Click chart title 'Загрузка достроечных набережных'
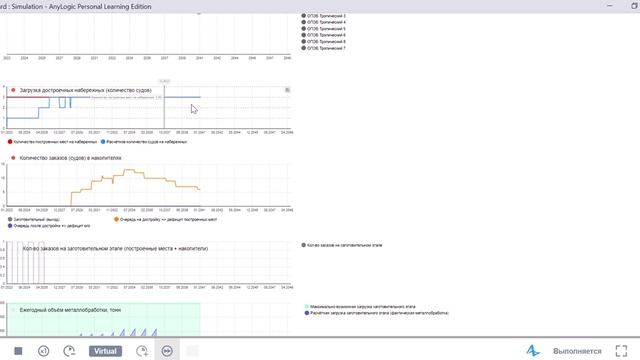 coord(85,90)
